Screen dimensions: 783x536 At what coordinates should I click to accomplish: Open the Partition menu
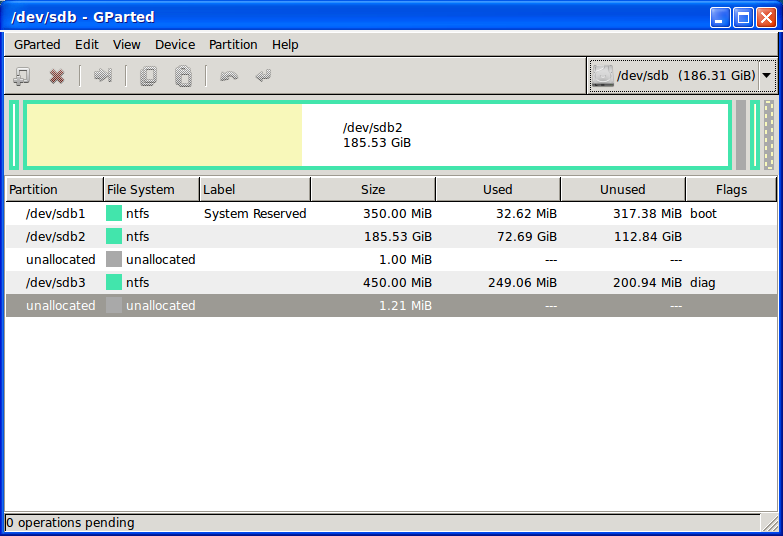(233, 44)
